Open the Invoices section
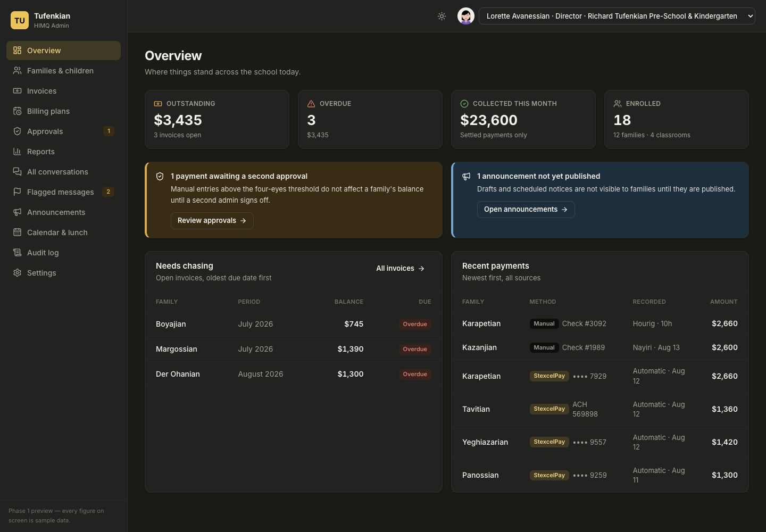Viewport: 766px width, 532px height. (63, 91)
